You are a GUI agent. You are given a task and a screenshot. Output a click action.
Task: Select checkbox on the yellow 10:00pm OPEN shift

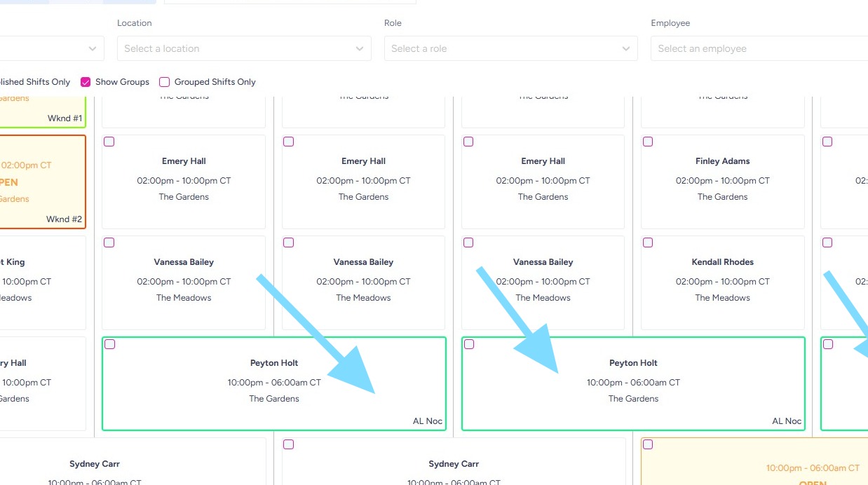pyautogui.click(x=648, y=444)
